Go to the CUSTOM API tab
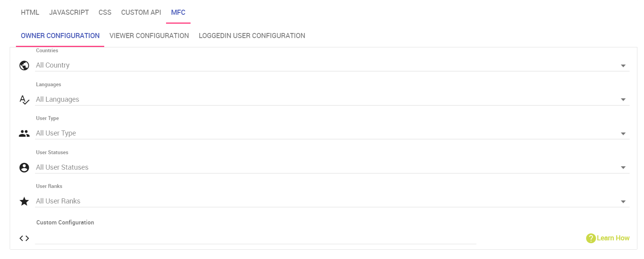This screenshot has height=259, width=644. [141, 12]
